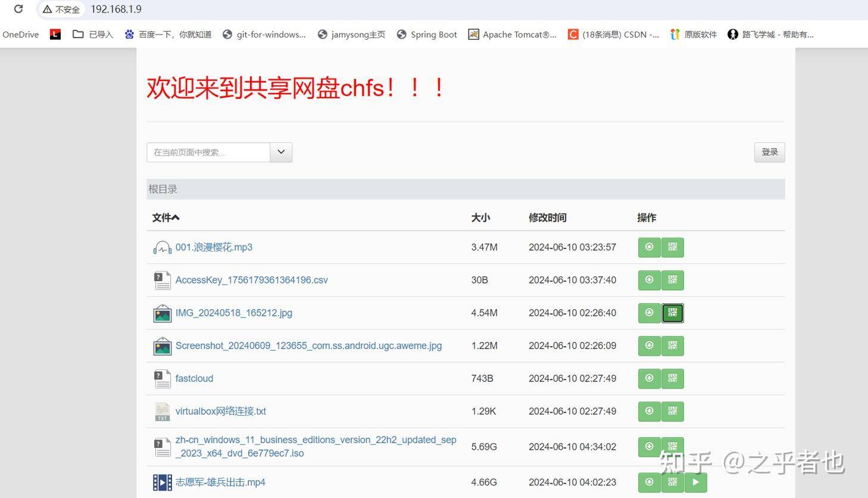Click the address bar showing 192.168.1.9
This screenshot has height=498, width=868.
(x=116, y=10)
